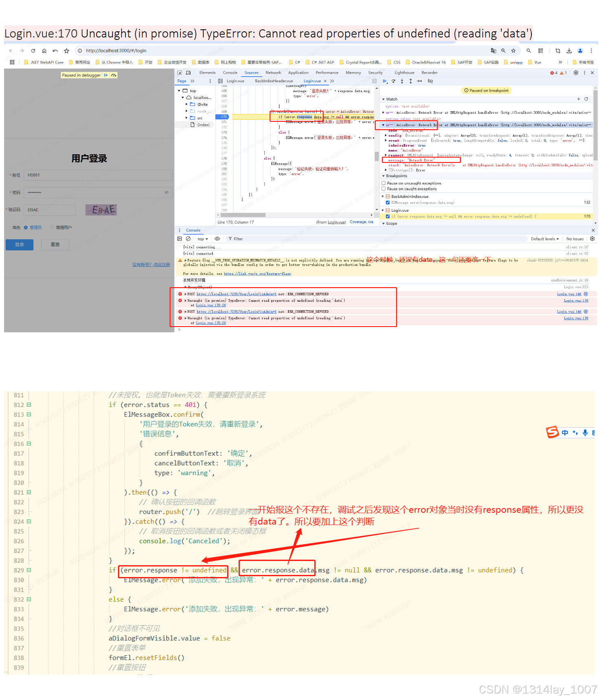This screenshot has width=599, height=700.
Task: Activate the inspect element picker
Action: click(180, 72)
